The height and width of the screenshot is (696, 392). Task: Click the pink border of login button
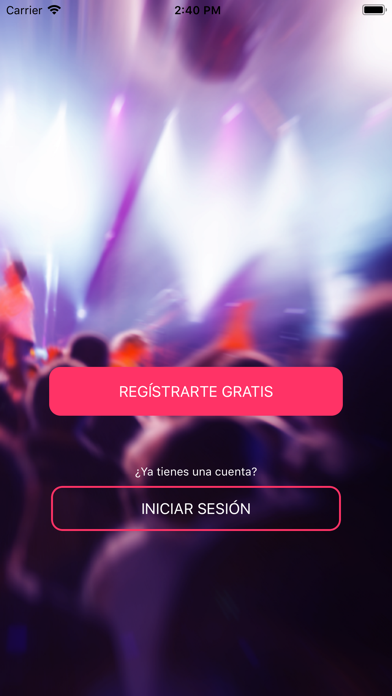tap(196, 487)
